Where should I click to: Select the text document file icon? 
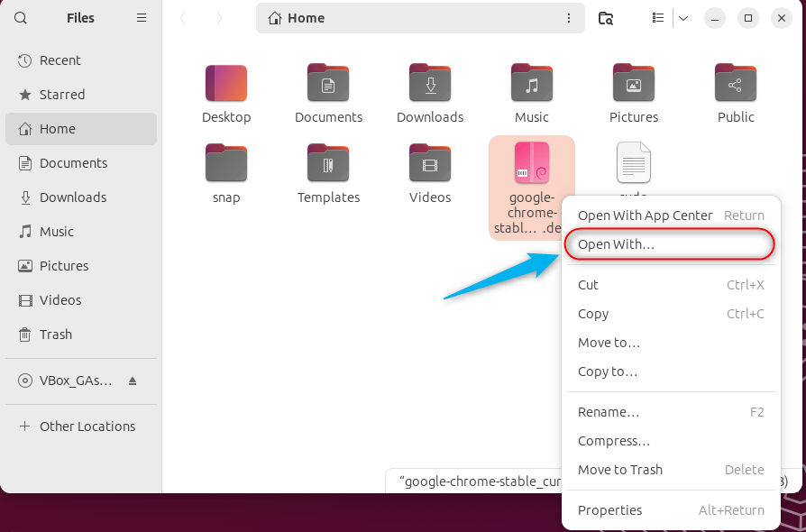tap(634, 163)
